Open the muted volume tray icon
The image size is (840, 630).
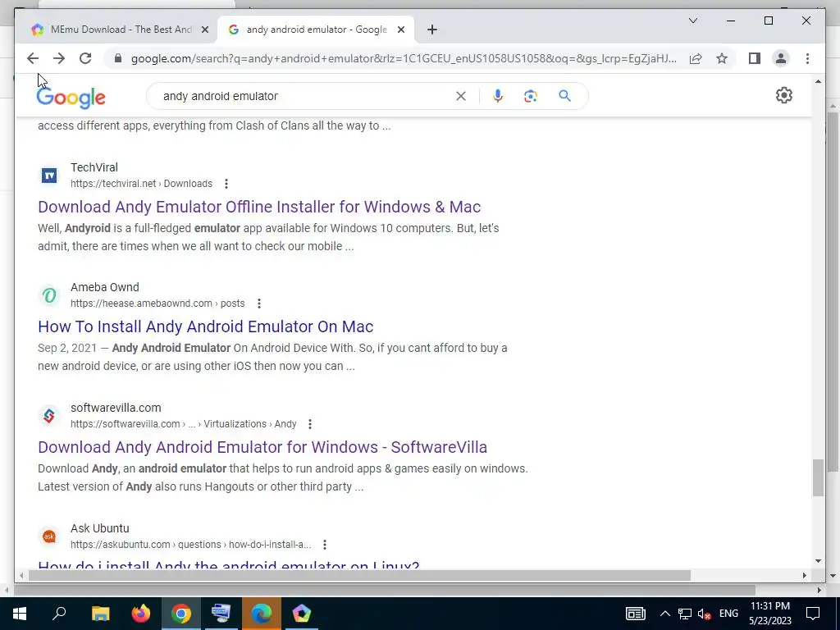pyautogui.click(x=705, y=614)
